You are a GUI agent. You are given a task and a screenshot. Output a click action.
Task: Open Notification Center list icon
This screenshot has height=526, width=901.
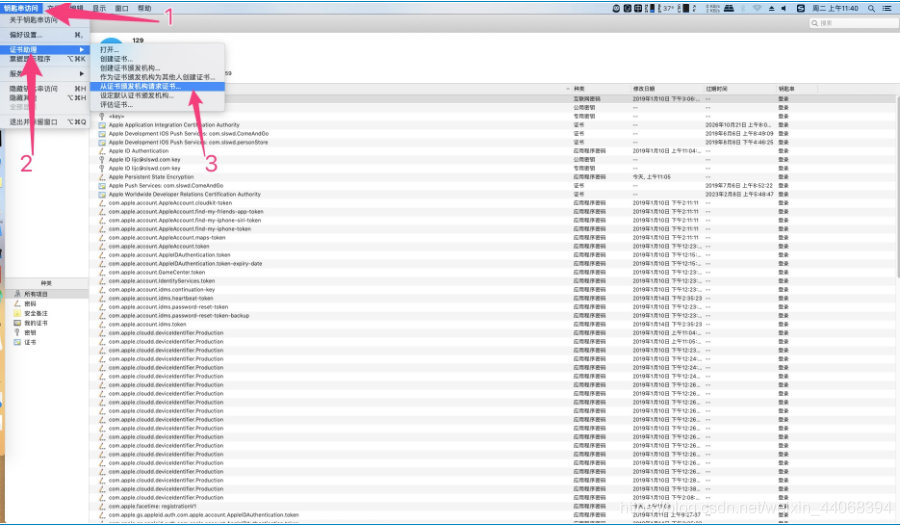tap(888, 9)
